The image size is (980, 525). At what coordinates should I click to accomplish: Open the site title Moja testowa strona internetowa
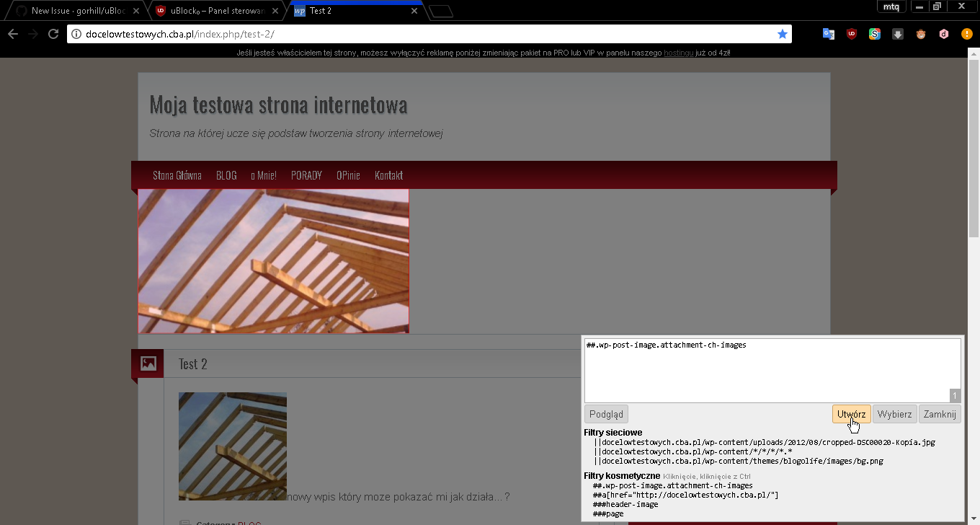[x=278, y=105]
